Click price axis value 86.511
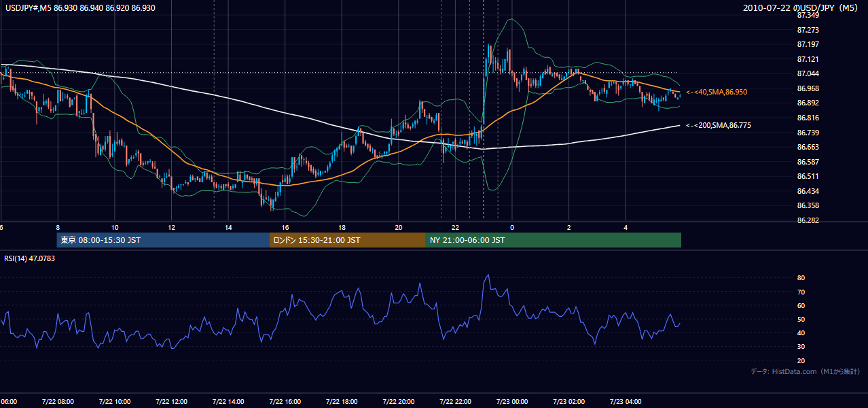The image size is (868, 408). 808,176
